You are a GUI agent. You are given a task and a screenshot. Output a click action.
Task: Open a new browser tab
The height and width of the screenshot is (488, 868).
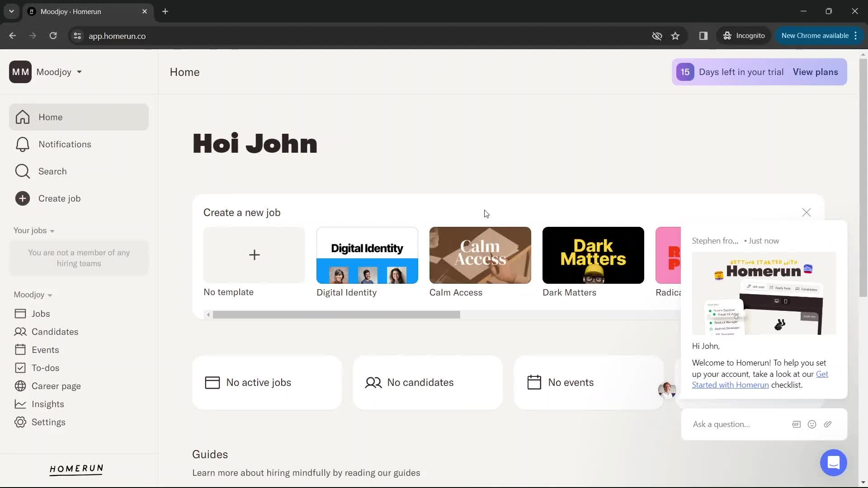coord(165,11)
